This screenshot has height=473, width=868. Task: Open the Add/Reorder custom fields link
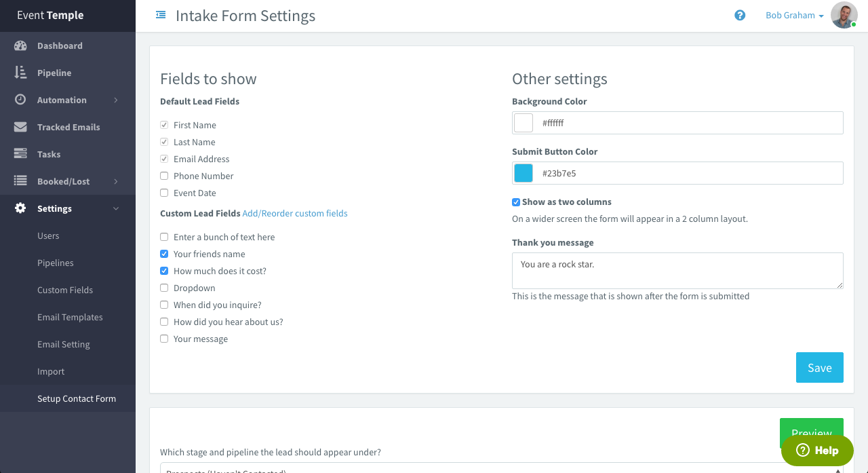pos(295,213)
